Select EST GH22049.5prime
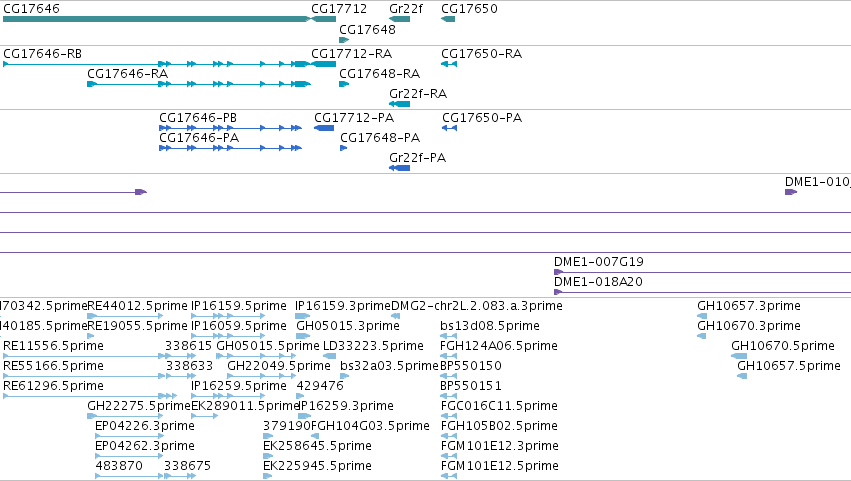 tap(279, 366)
